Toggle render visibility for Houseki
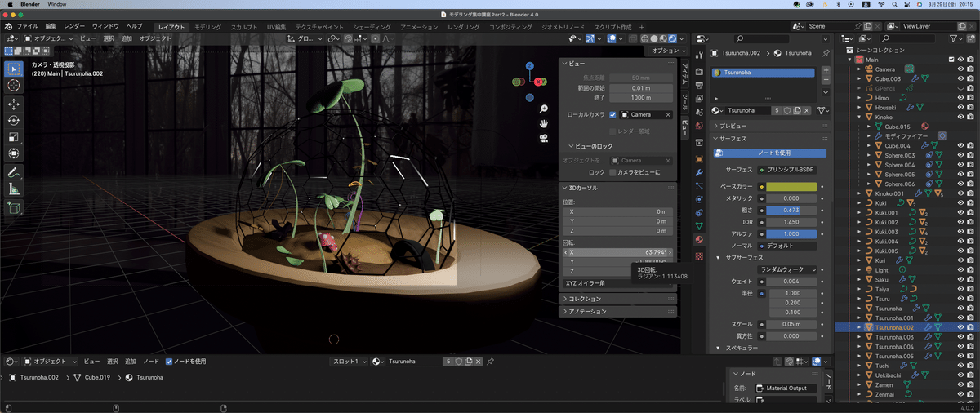This screenshot has height=413, width=980. (x=970, y=107)
